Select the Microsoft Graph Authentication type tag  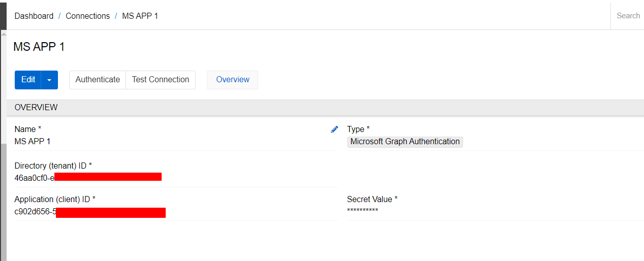point(405,142)
